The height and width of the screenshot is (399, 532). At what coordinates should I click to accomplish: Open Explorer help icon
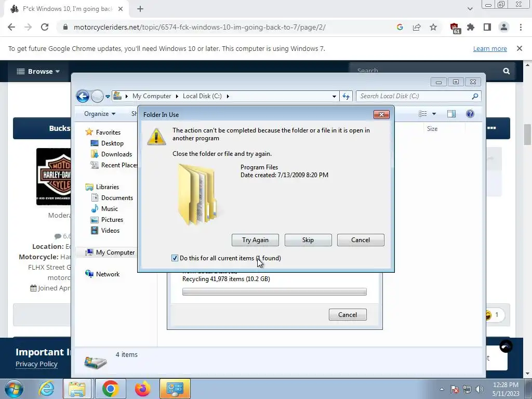click(470, 114)
